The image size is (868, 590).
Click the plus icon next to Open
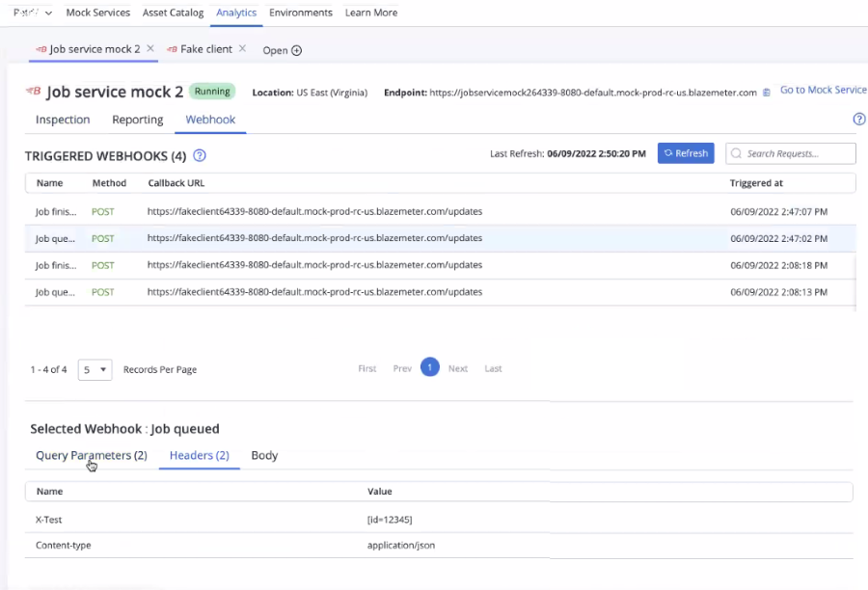click(296, 50)
